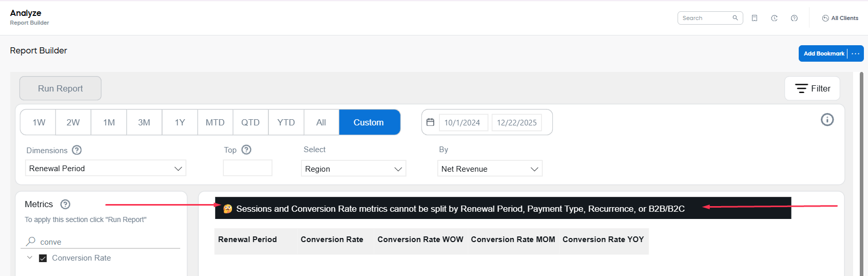Click the Top number input field

point(247,168)
